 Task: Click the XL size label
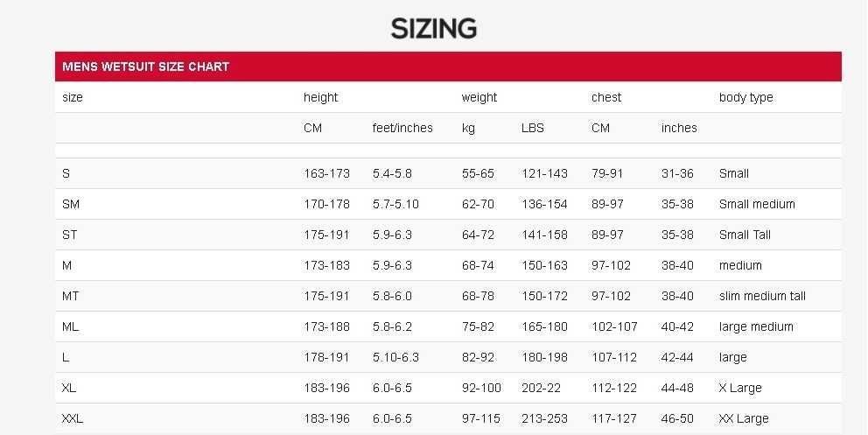coord(69,388)
